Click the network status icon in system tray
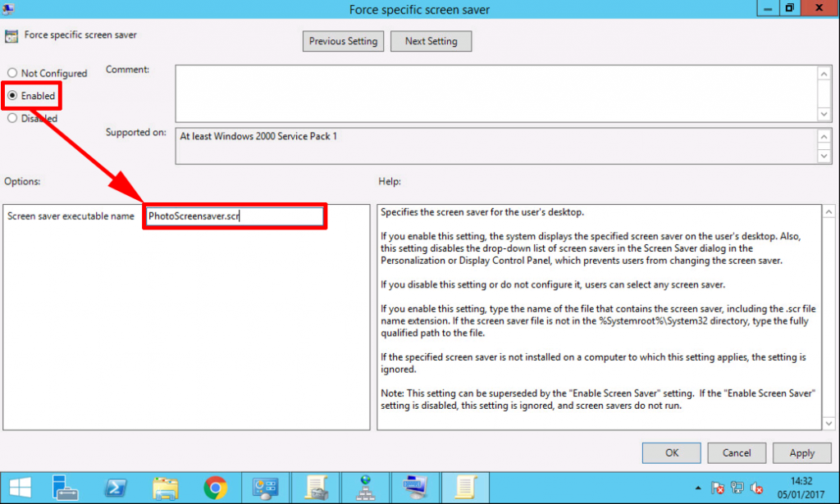The height and width of the screenshot is (504, 840). (737, 488)
